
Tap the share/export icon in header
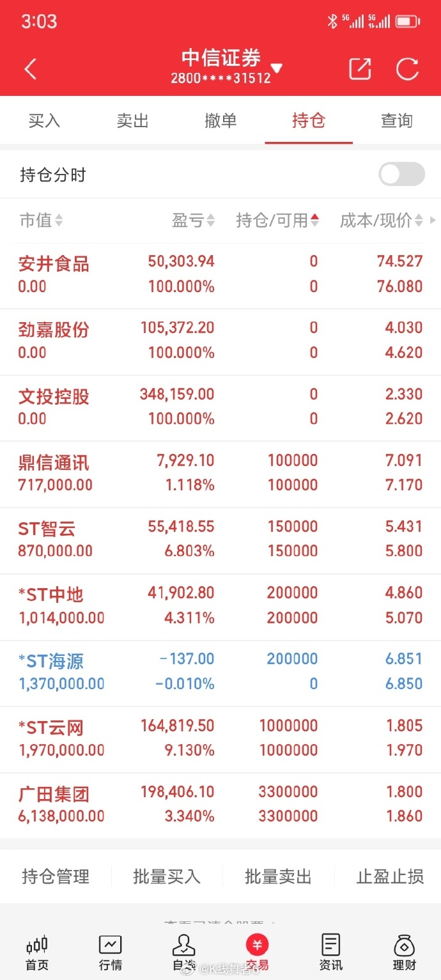[x=360, y=69]
